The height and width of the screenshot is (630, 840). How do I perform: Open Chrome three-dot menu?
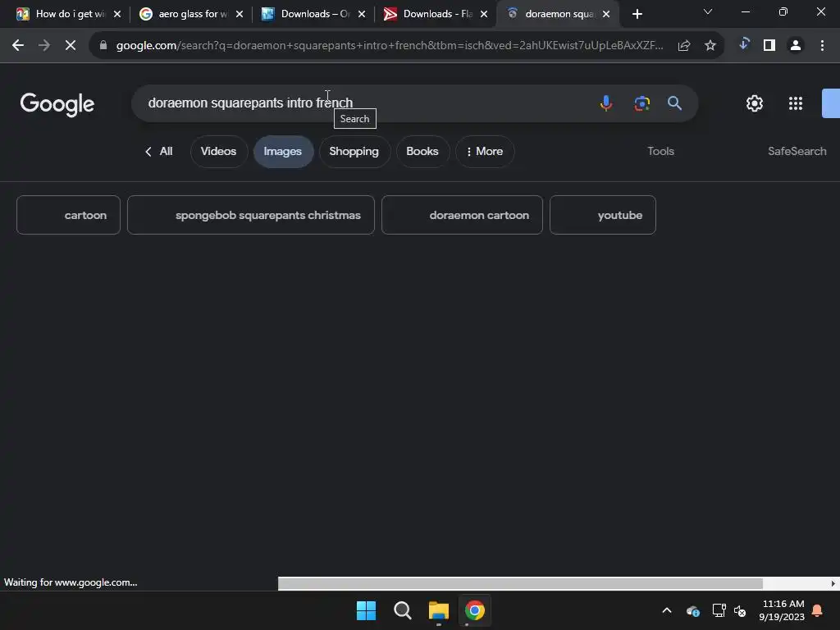(822, 46)
